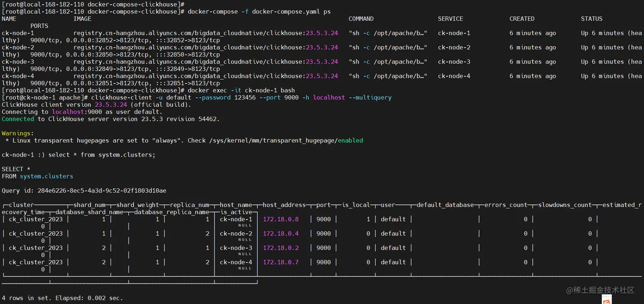Click host address 172.18.0.7
This screenshot has width=644, height=304.
point(281,262)
